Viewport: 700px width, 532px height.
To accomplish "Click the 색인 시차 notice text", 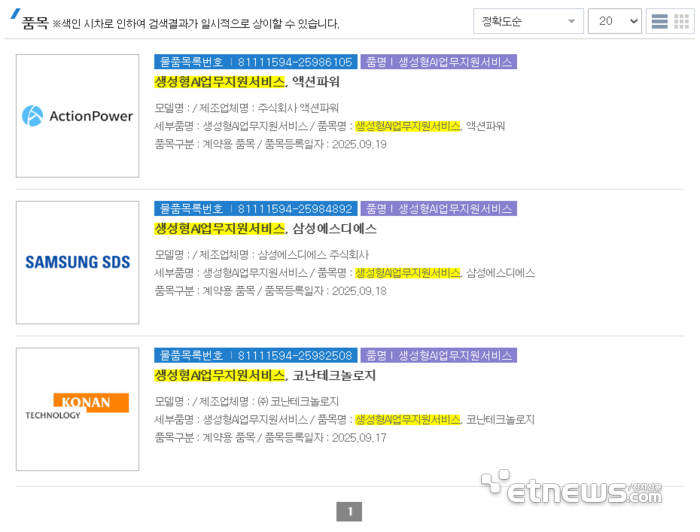I will (196, 24).
